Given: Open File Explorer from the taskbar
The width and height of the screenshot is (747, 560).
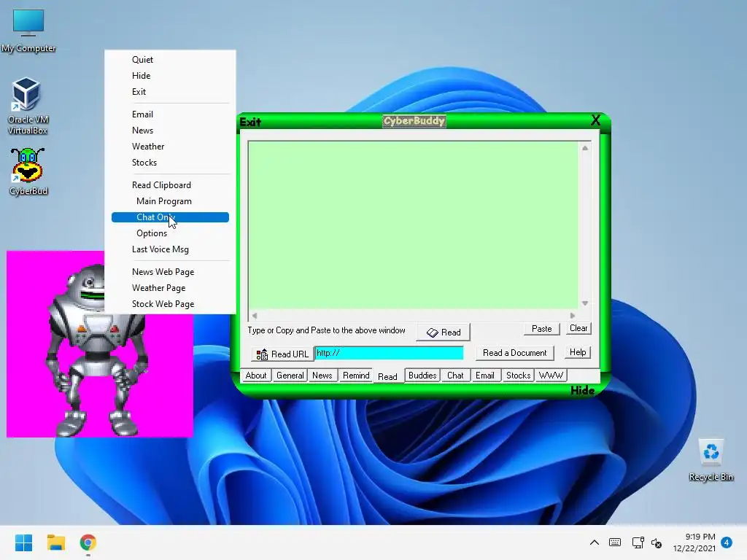Looking at the screenshot, I should pyautogui.click(x=55, y=542).
